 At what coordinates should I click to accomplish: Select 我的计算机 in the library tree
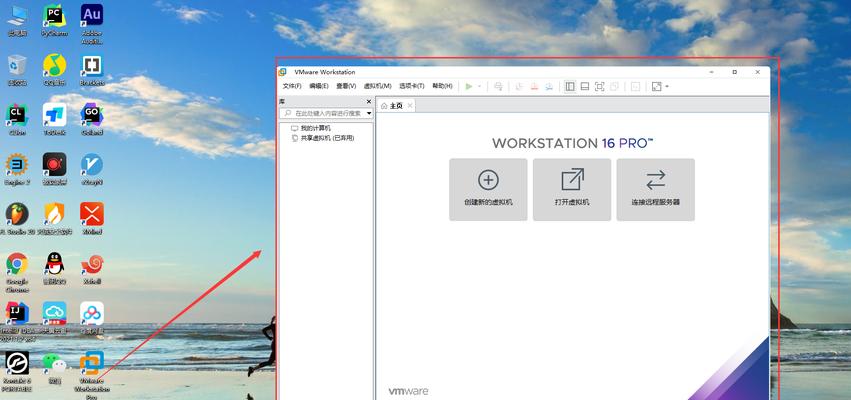pyautogui.click(x=311, y=129)
